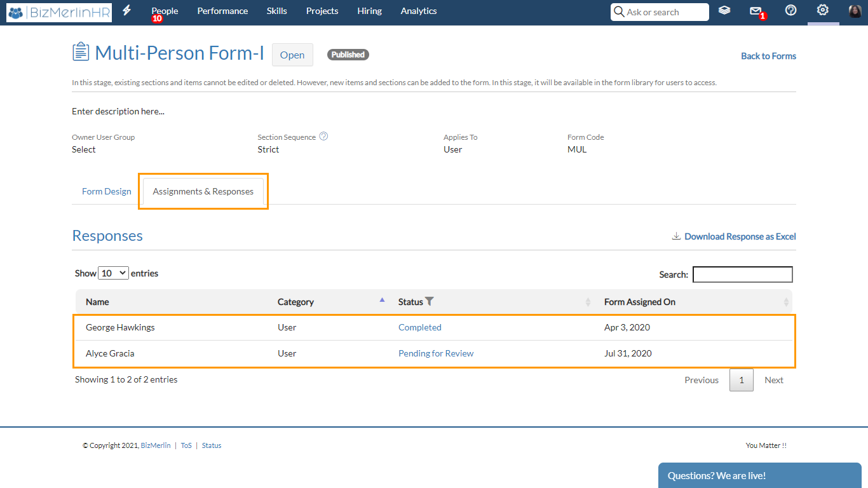Open the settings gear icon
This screenshot has width=868, height=488.
pyautogui.click(x=823, y=10)
